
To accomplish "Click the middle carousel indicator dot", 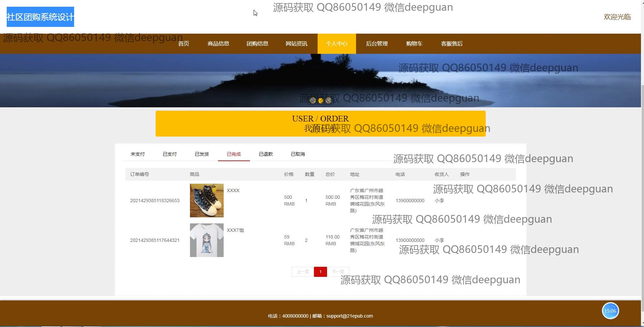I will click(321, 100).
